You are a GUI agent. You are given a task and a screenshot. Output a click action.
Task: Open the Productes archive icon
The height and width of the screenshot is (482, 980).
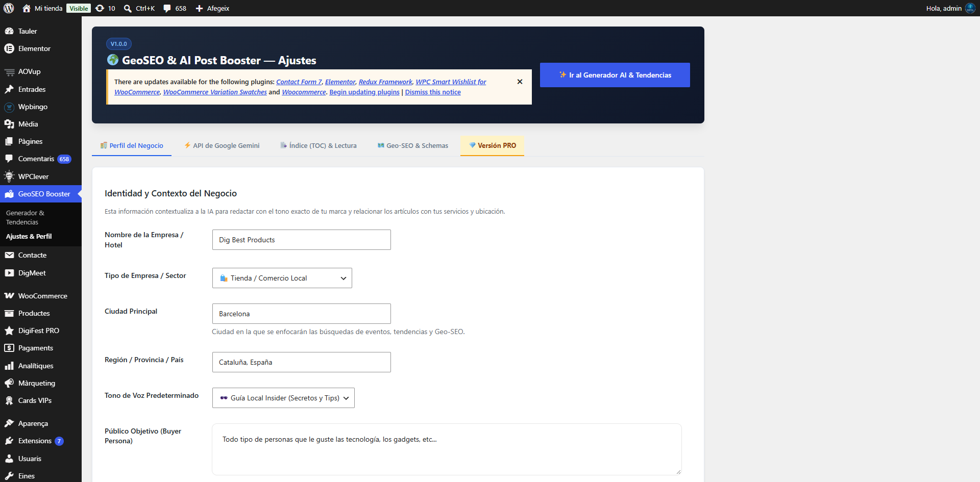click(x=9, y=313)
